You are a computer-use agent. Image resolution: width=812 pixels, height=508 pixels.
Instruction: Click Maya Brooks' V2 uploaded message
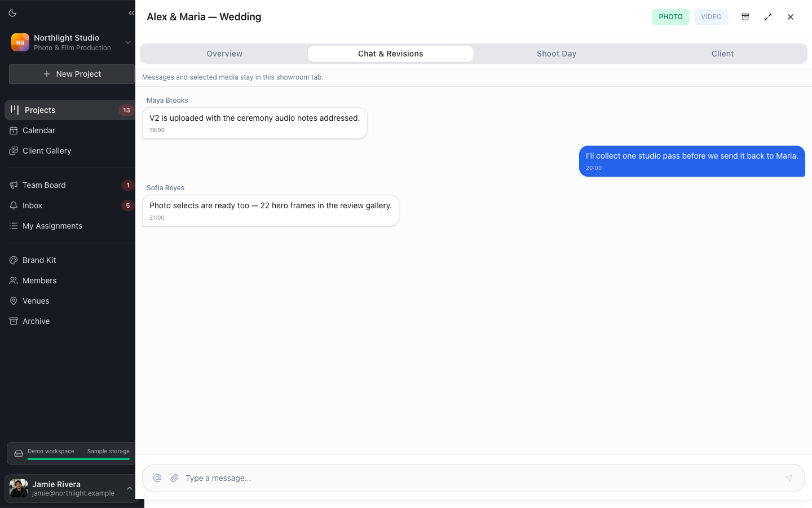255,123
